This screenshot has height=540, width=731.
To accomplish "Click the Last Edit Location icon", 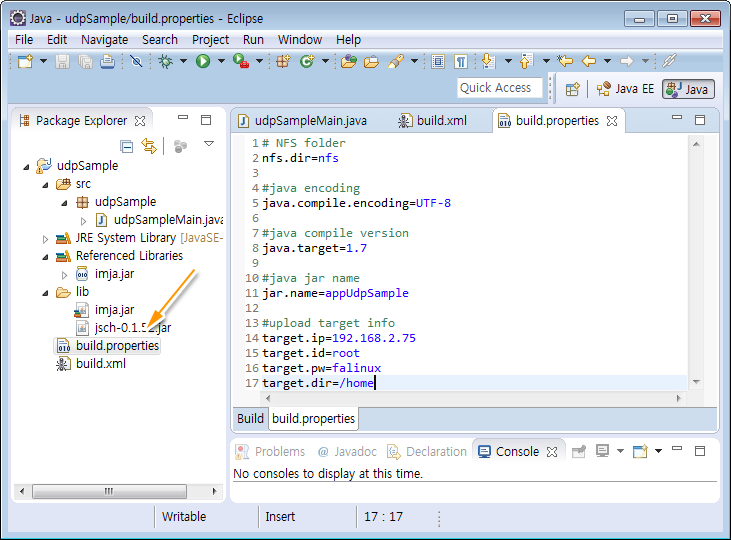I will (565, 61).
